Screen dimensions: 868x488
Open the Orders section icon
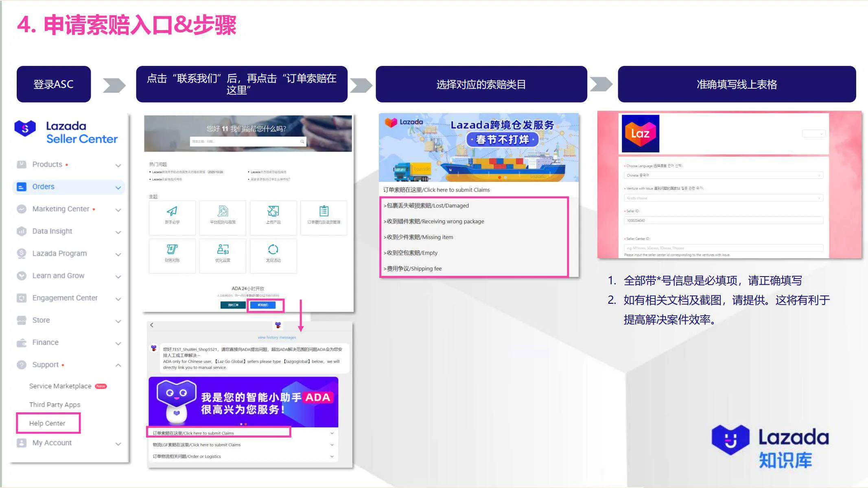click(x=22, y=187)
